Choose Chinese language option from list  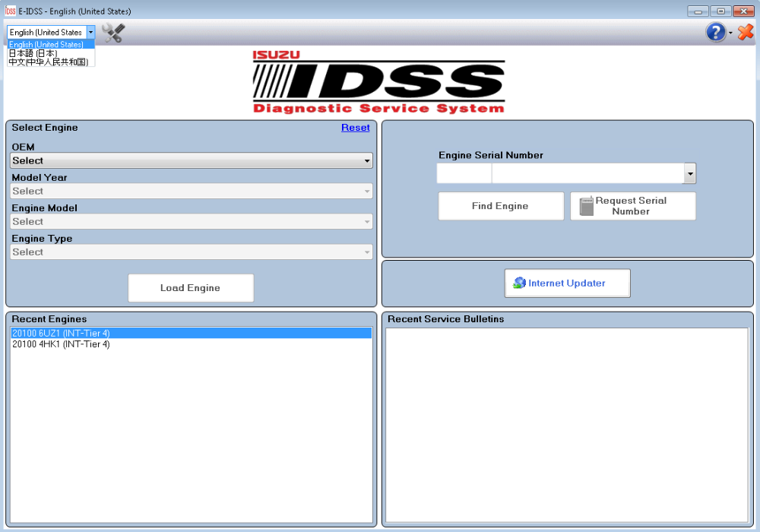(48, 62)
